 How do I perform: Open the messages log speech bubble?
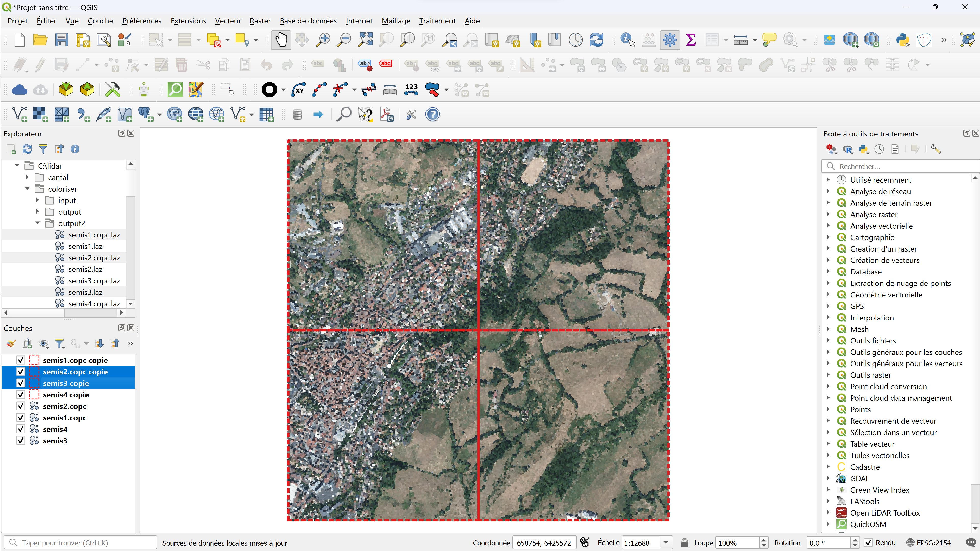971,543
